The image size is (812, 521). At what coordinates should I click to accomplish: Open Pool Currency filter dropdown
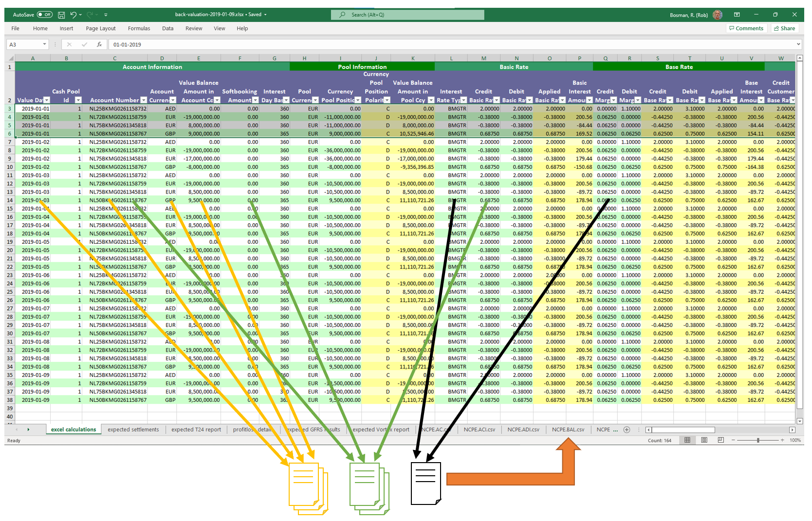tap(315, 100)
